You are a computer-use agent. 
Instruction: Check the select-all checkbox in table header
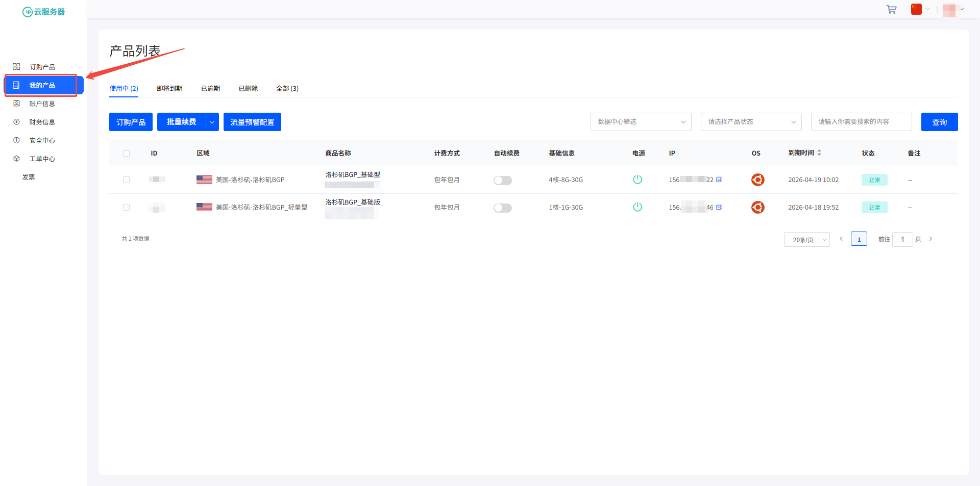(126, 154)
